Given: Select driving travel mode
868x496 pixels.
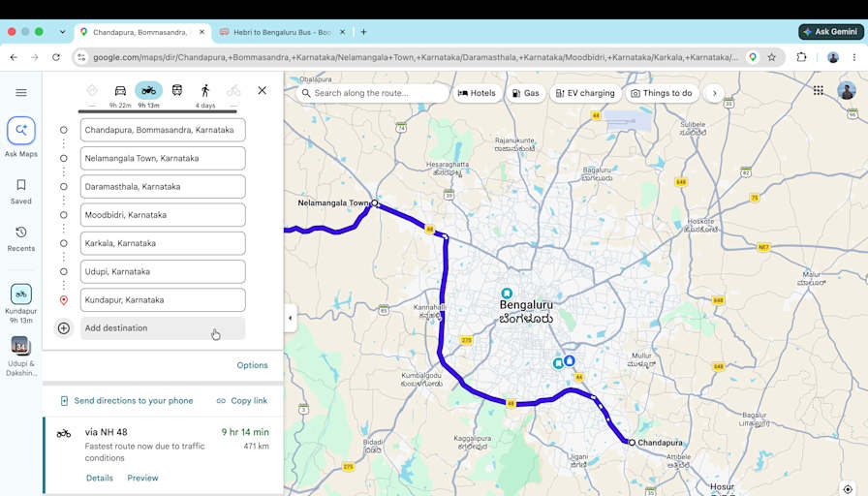Looking at the screenshot, I should click(x=120, y=91).
